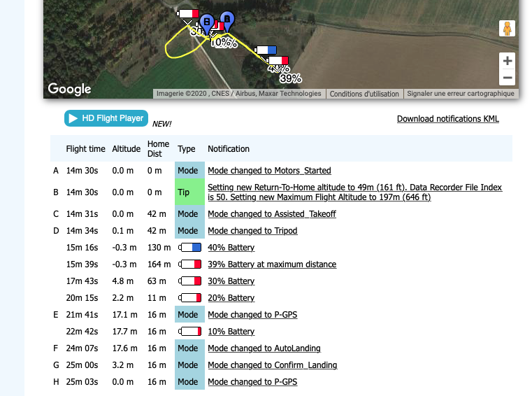Open Mode changed to P-GPS at 25m 03s
This screenshot has height=396, width=532.
coord(252,382)
